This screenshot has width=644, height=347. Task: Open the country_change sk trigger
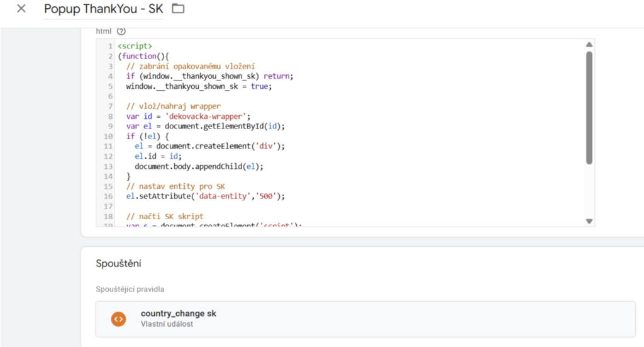click(178, 314)
